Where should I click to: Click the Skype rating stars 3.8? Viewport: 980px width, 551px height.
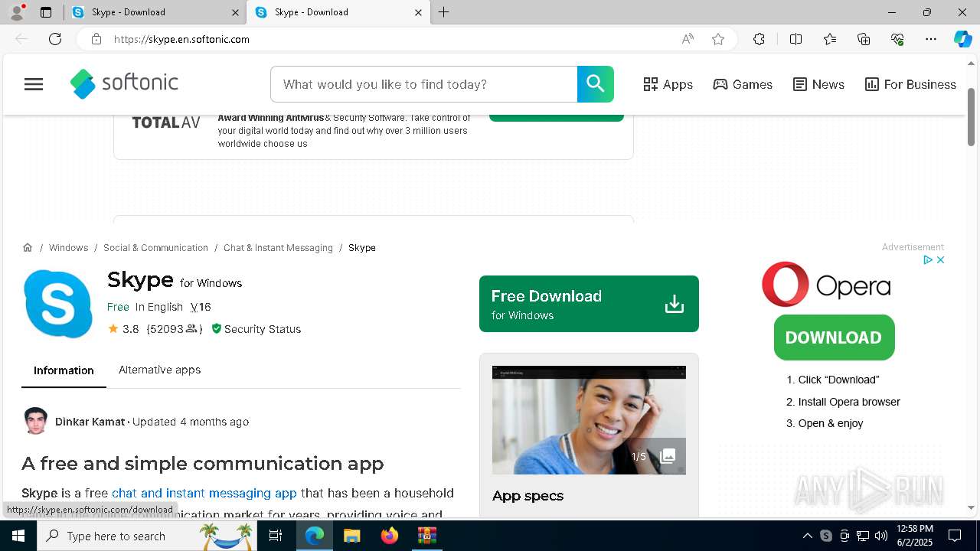(x=123, y=328)
